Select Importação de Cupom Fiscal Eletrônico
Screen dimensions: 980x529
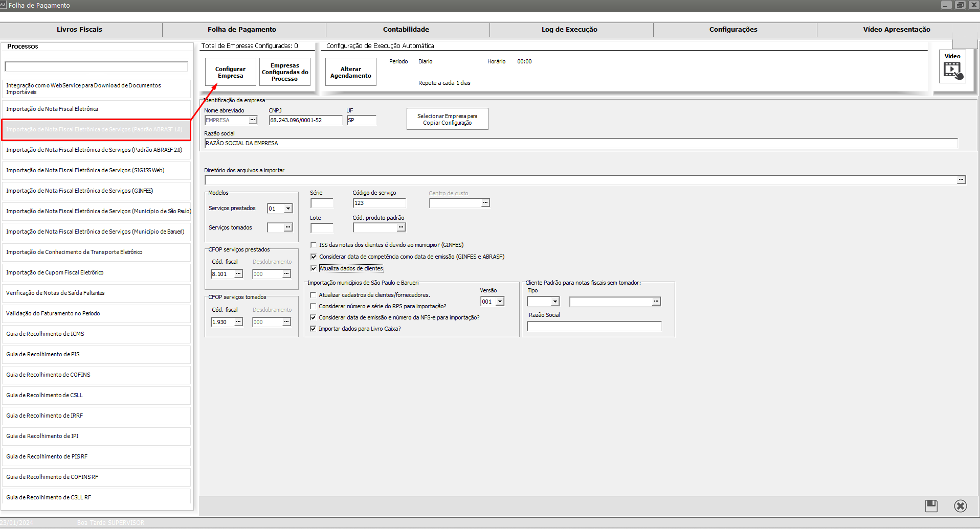click(96, 273)
